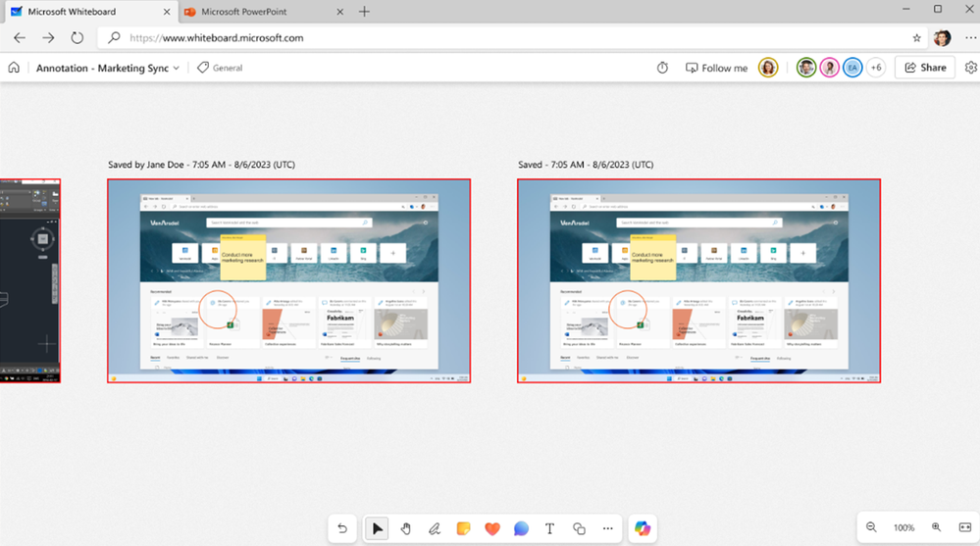Select the Text tool

549,528
